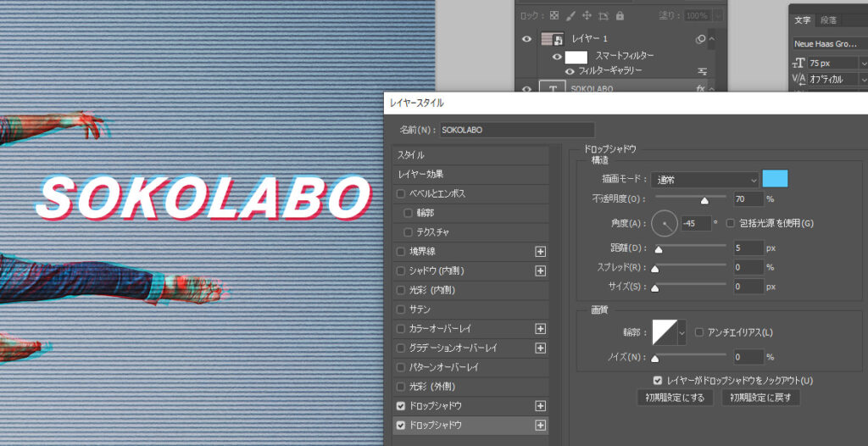
Task: Enable the アンチエイリアス checkbox
Action: coord(700,332)
